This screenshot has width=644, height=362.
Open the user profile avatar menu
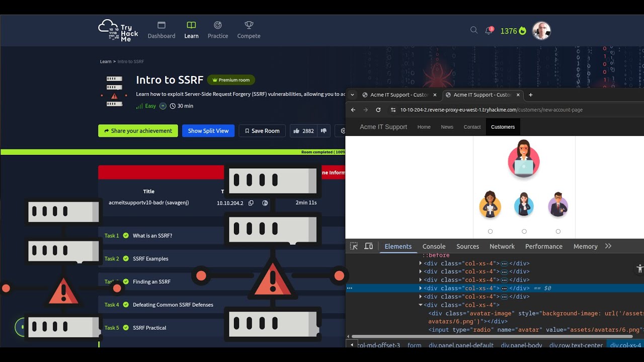542,31
